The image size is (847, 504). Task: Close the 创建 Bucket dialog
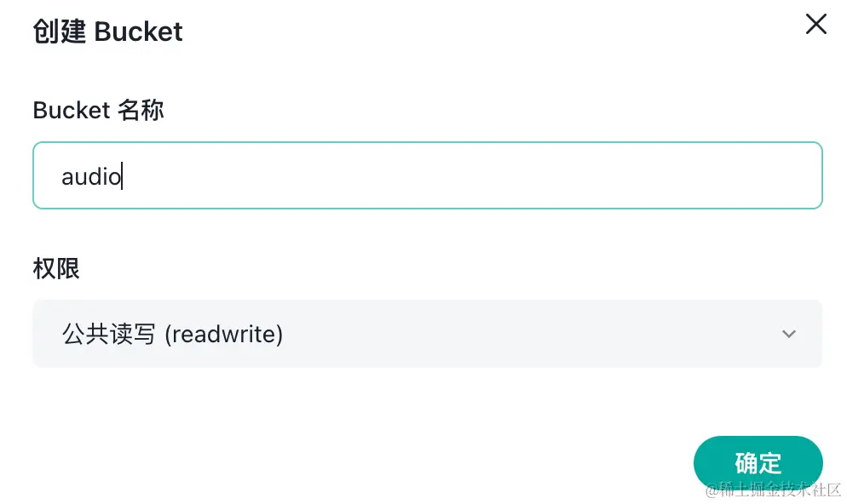[x=815, y=25]
